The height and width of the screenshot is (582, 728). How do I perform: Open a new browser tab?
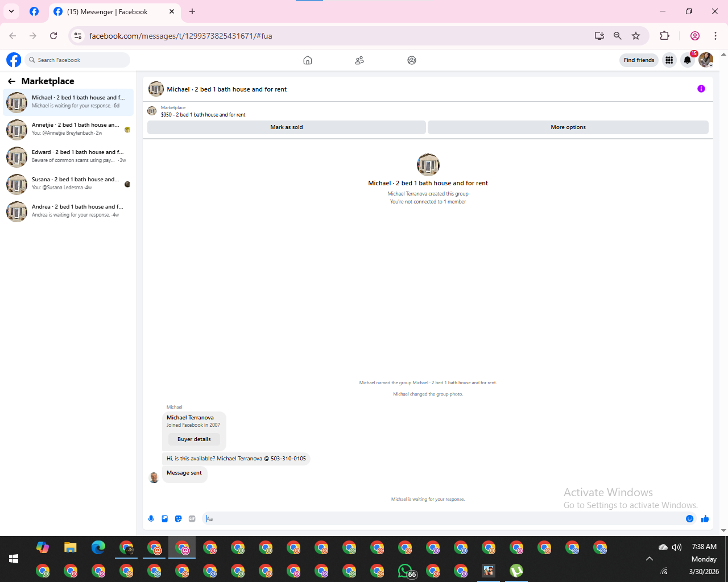tap(192, 11)
